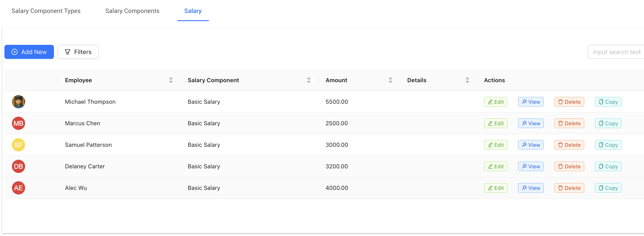This screenshot has height=236, width=644.
Task: Switch to the Salary Component Types tab
Action: click(x=46, y=11)
